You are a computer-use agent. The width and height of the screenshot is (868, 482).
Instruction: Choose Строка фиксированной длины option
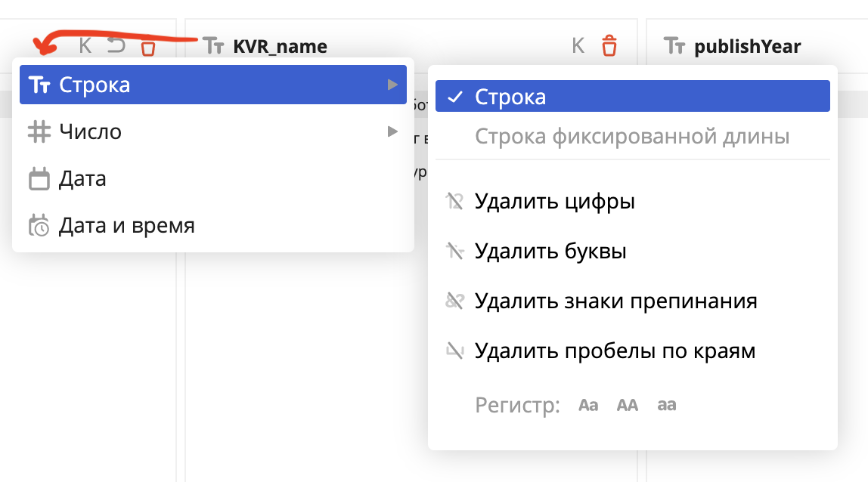coord(632,137)
